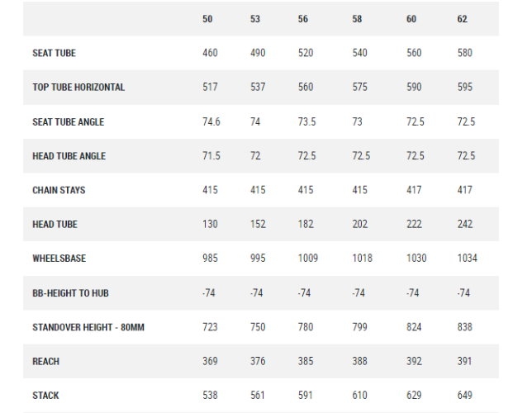Select the HEAD TUBE ANGLE row label
The width and height of the screenshot is (532, 413).
pyautogui.click(x=69, y=156)
